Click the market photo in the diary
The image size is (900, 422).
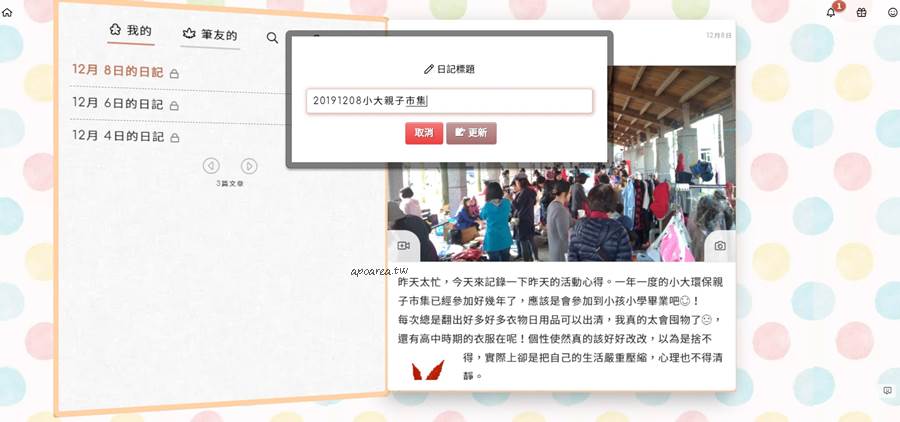(561, 164)
